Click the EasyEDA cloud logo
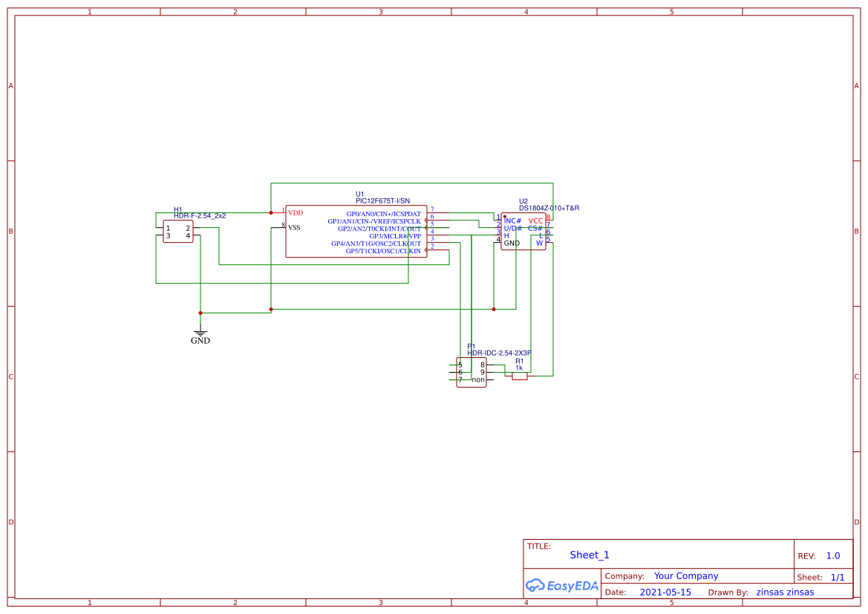The image size is (868, 614). (536, 586)
